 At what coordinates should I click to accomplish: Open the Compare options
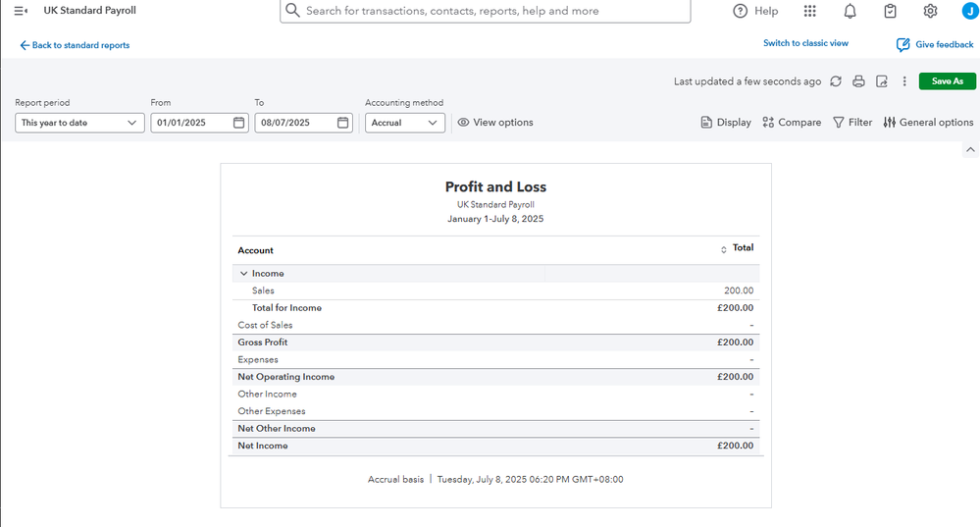(792, 123)
